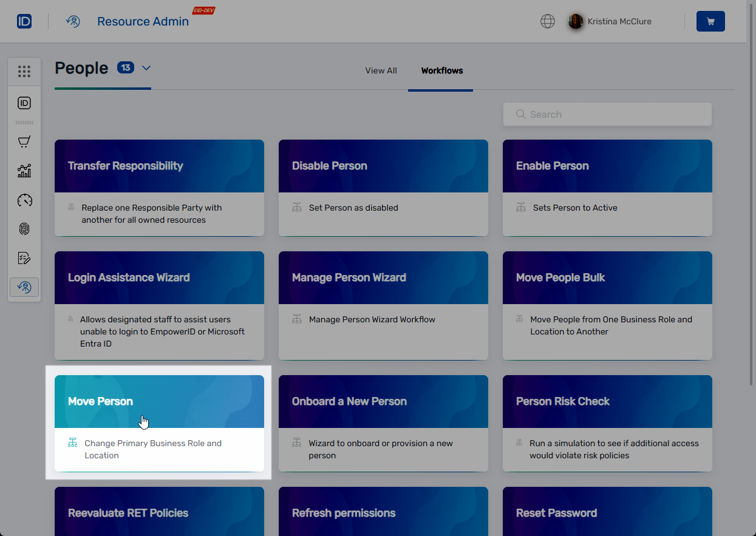Expand the People dropdown chevron

click(146, 68)
